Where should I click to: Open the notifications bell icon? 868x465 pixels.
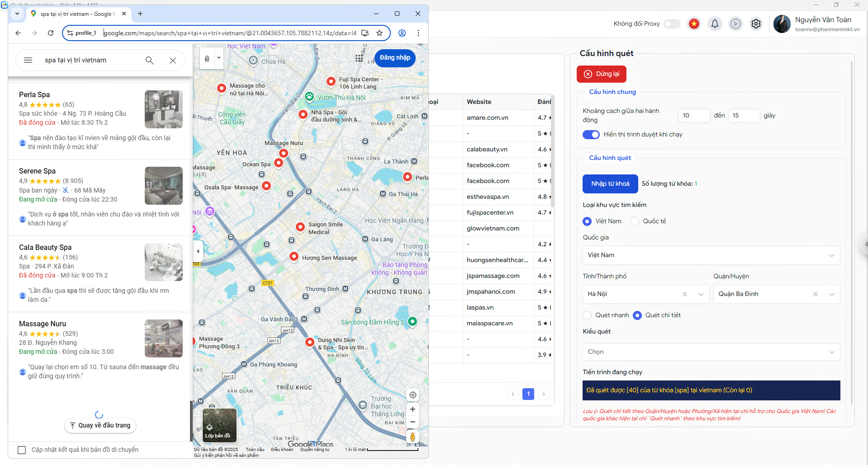715,23
